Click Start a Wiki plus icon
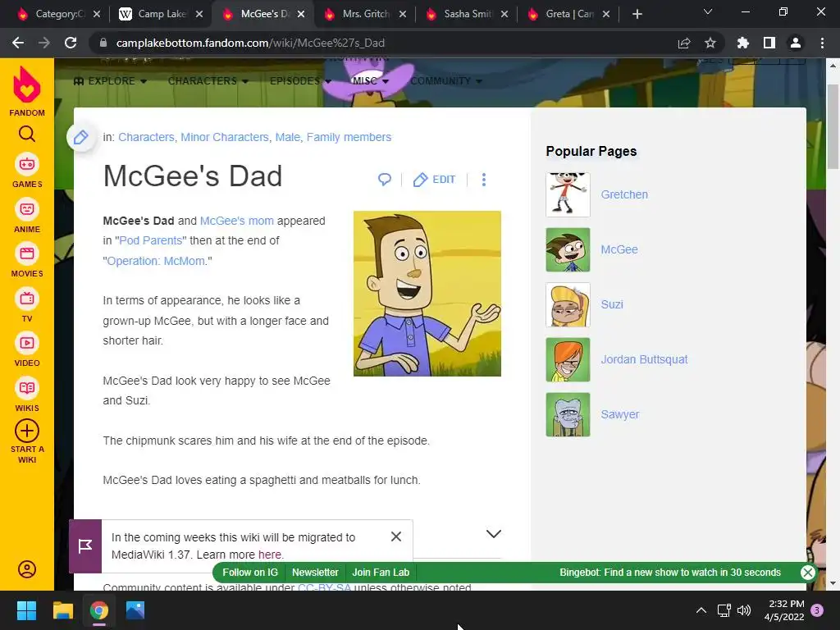 point(27,431)
